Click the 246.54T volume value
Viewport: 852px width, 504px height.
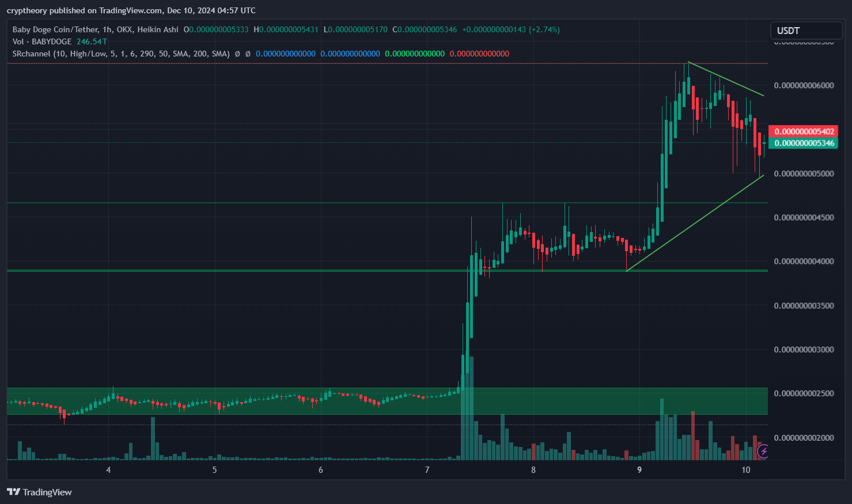pyautogui.click(x=92, y=41)
